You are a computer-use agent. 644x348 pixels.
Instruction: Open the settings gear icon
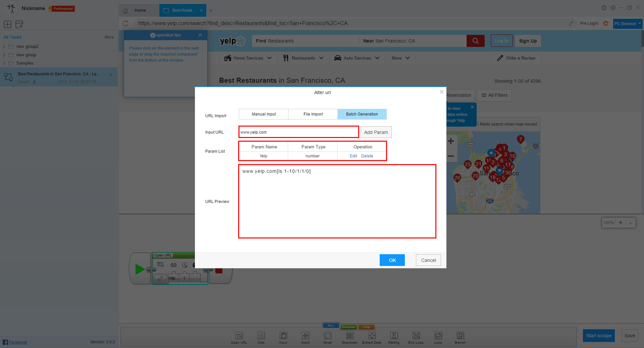(x=613, y=8)
